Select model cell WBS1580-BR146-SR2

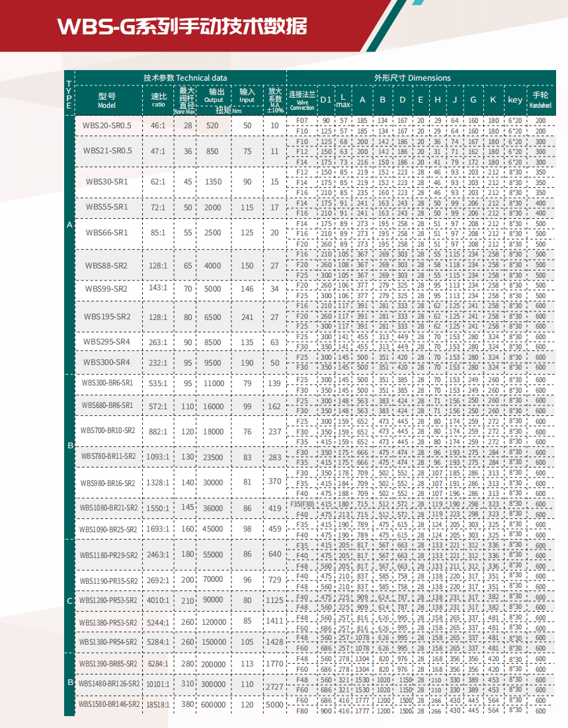click(x=108, y=704)
